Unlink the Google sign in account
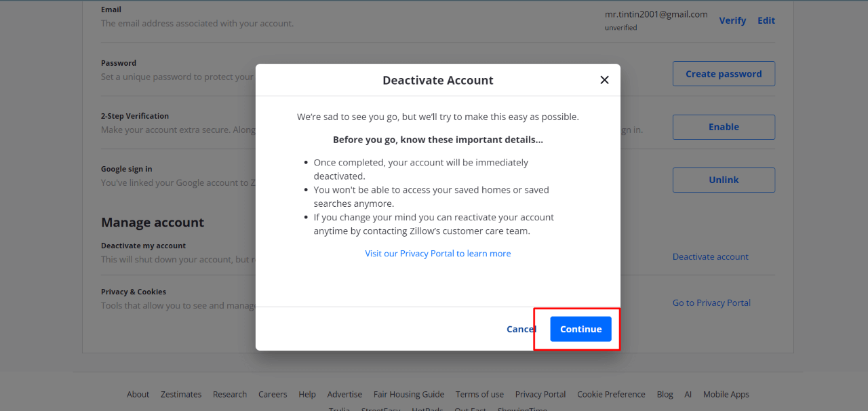868x411 pixels. 724,180
